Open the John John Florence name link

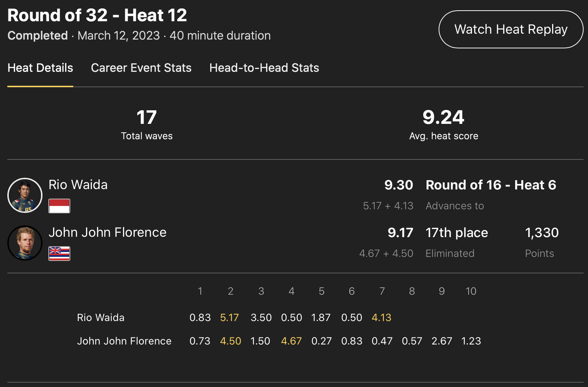pyautogui.click(x=107, y=232)
